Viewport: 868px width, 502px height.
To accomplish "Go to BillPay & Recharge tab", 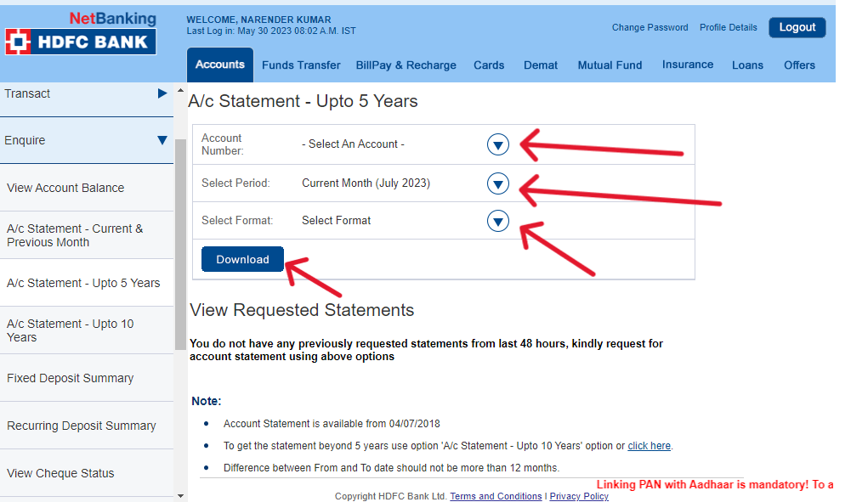I will pyautogui.click(x=406, y=65).
